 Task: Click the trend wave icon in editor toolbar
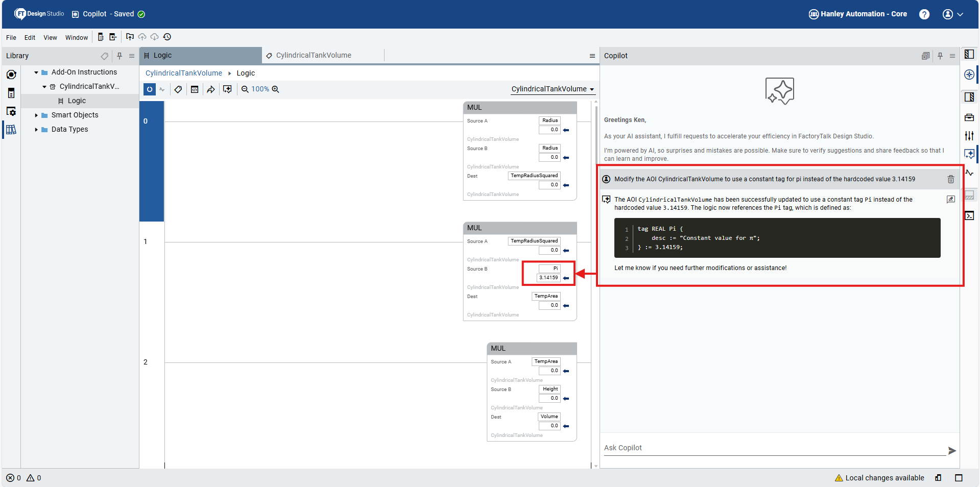tap(162, 89)
